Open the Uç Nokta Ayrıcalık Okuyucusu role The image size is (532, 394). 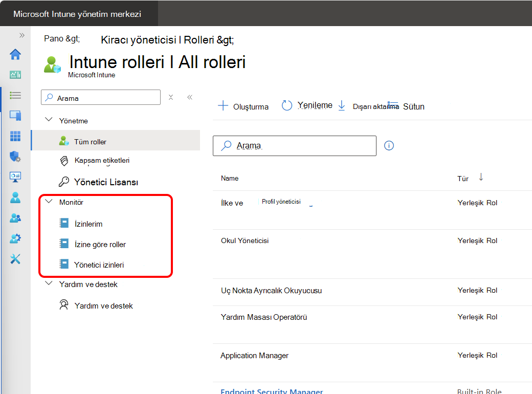271,291
